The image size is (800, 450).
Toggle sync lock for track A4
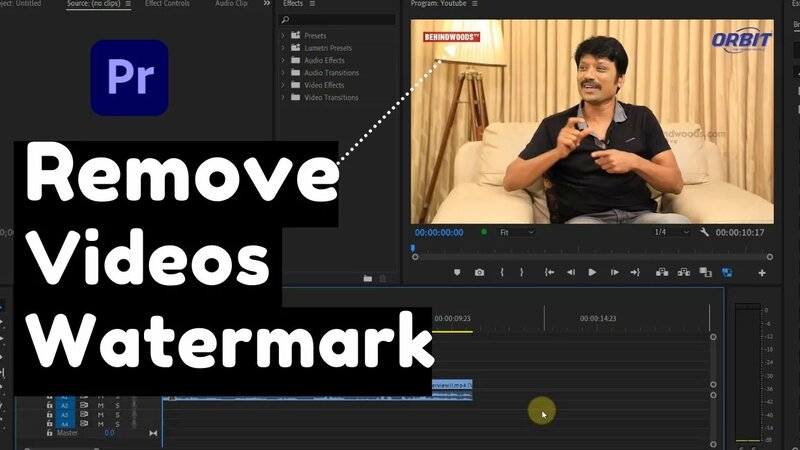point(84,423)
